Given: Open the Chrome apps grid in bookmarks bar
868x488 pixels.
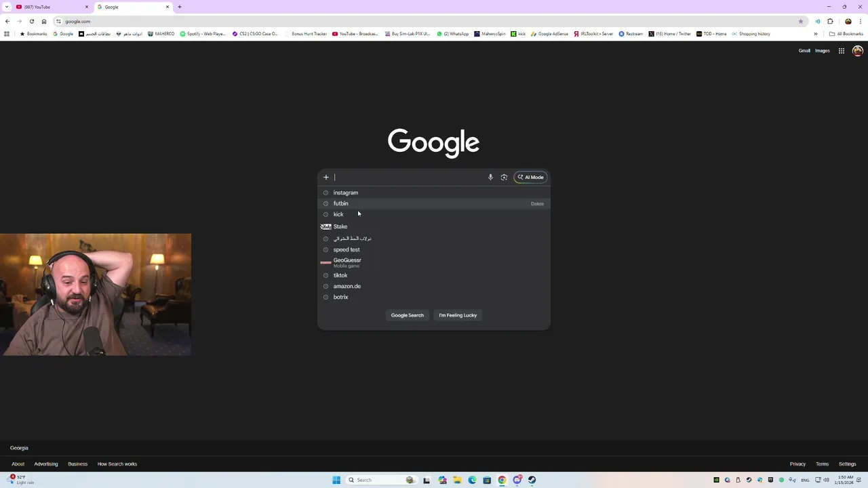Looking at the screenshot, I should click(x=7, y=34).
